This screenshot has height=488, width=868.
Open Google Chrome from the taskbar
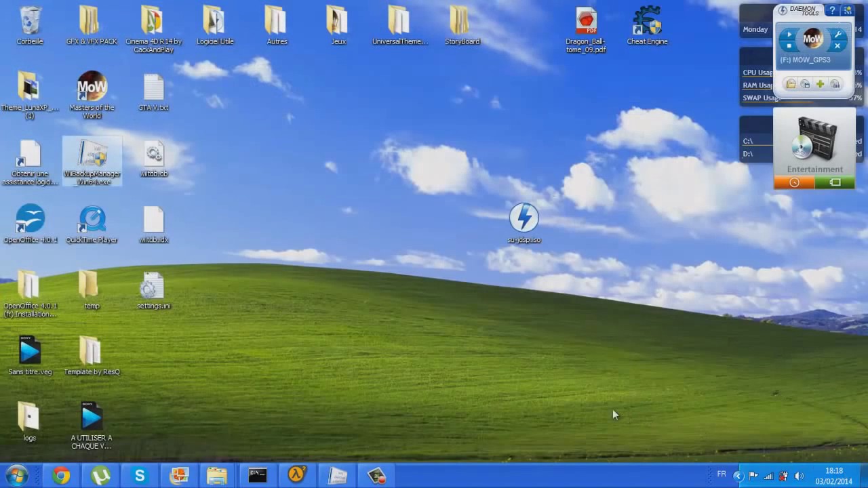coord(61,476)
